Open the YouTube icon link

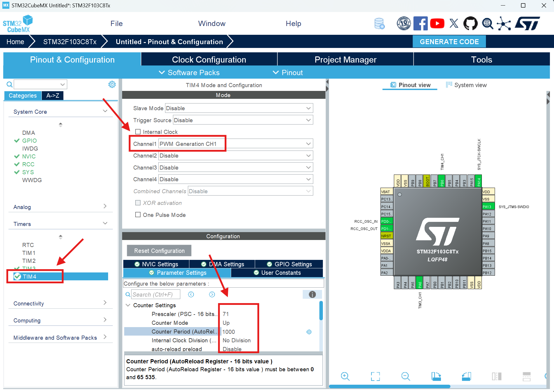(437, 23)
